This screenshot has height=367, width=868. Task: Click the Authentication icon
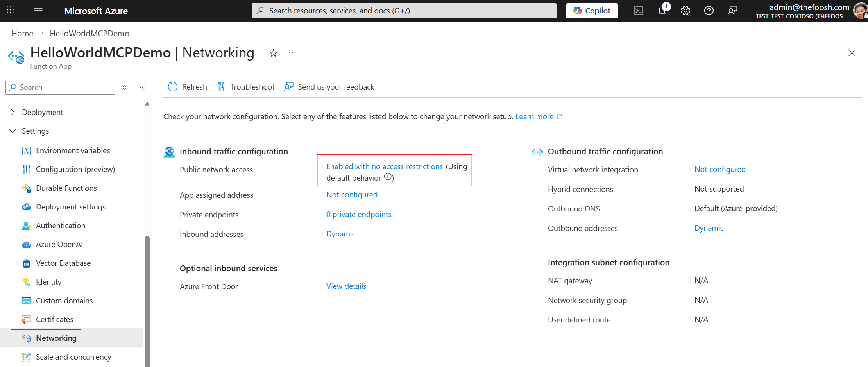(27, 226)
